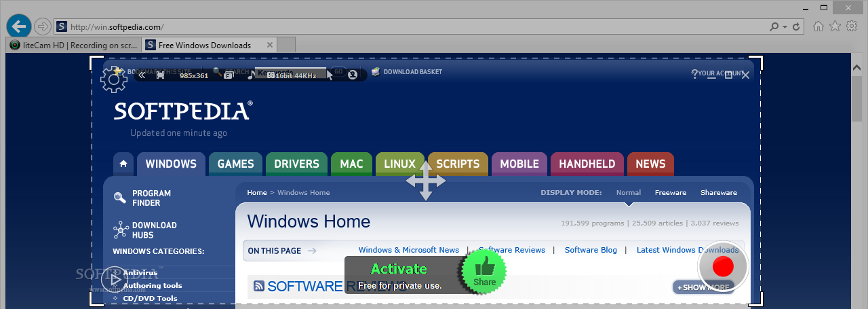Image resolution: width=868 pixels, height=309 pixels.
Task: Click the browser forward arrow
Action: pos(43,26)
